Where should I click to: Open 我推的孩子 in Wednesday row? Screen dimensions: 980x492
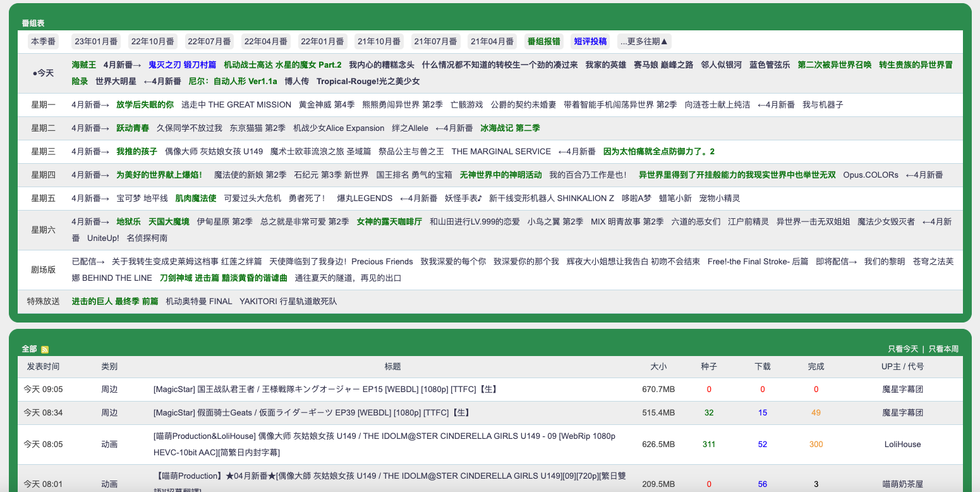pyautogui.click(x=136, y=152)
